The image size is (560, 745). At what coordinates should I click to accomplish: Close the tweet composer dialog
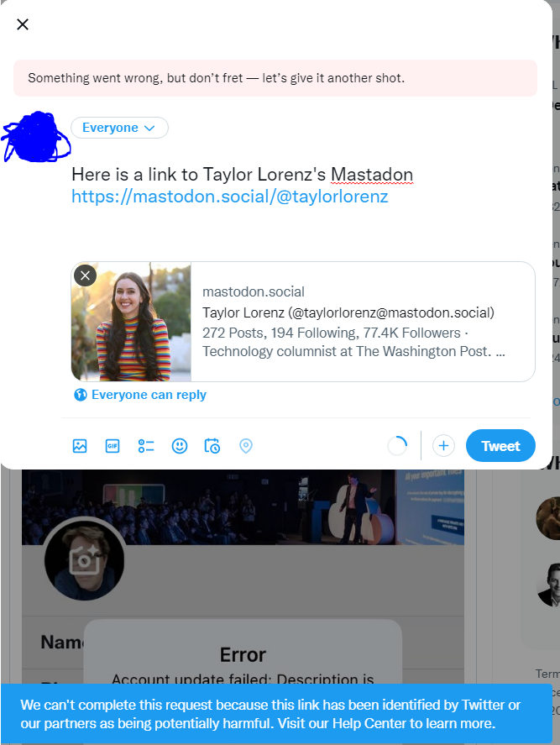click(x=23, y=24)
